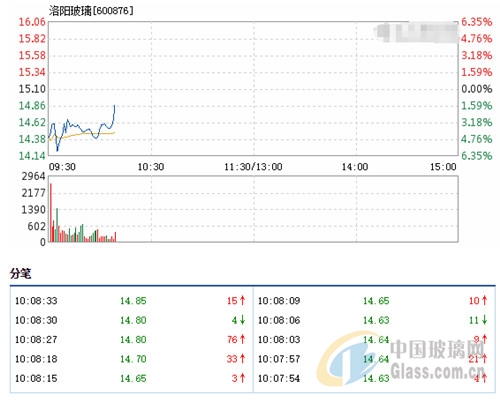The width and height of the screenshot is (500, 402).
Task: Select the 10:08:30 tick time
Action: (36, 320)
